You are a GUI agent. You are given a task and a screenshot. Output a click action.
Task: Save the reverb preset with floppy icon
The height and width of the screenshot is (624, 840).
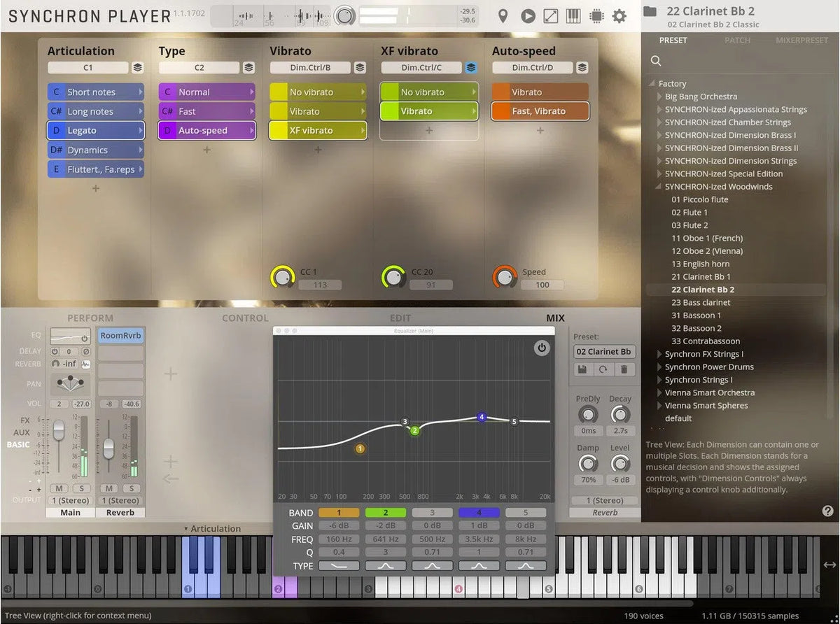tap(582, 369)
